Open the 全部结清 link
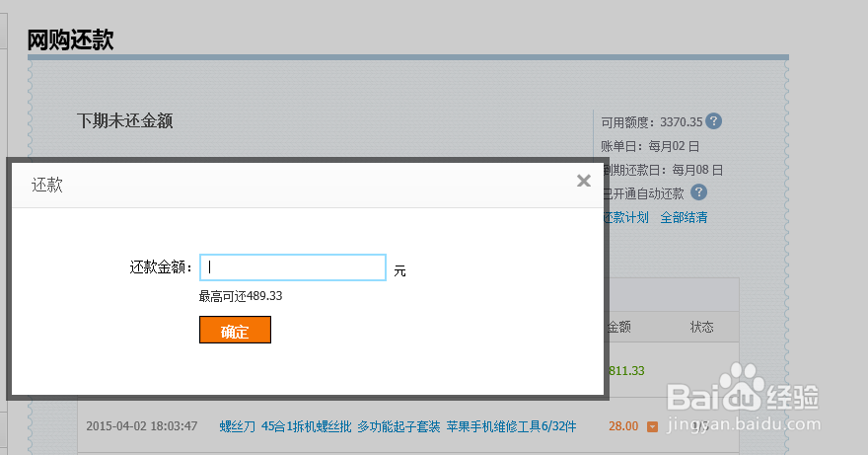Image resolution: width=868 pixels, height=455 pixels. pos(684,217)
